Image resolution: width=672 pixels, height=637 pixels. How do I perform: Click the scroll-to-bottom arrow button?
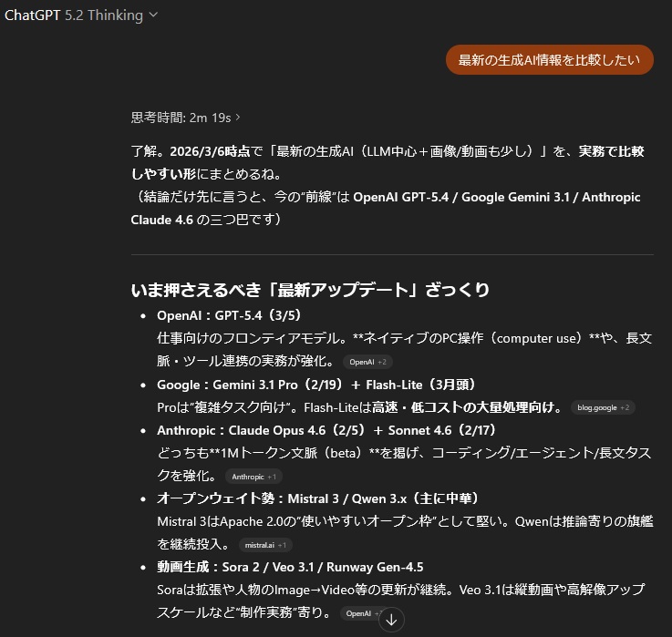pyautogui.click(x=391, y=620)
